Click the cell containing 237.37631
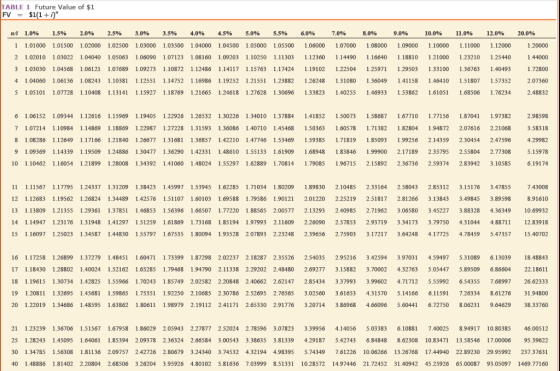The width and height of the screenshot is (560, 371). [x=534, y=352]
